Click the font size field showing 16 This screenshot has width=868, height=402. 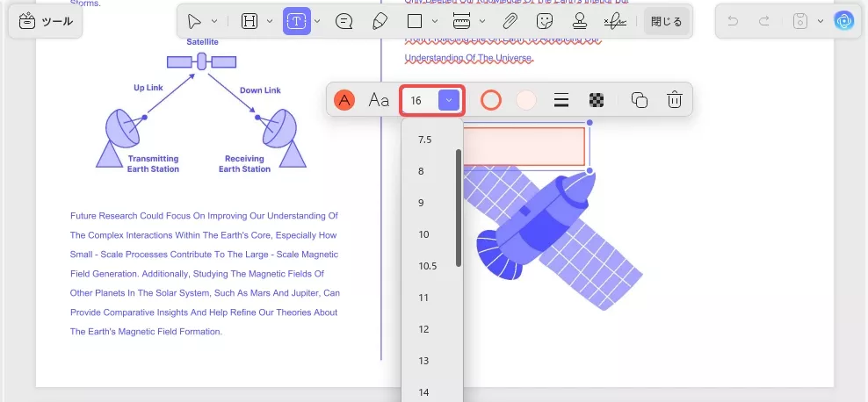[x=422, y=101]
